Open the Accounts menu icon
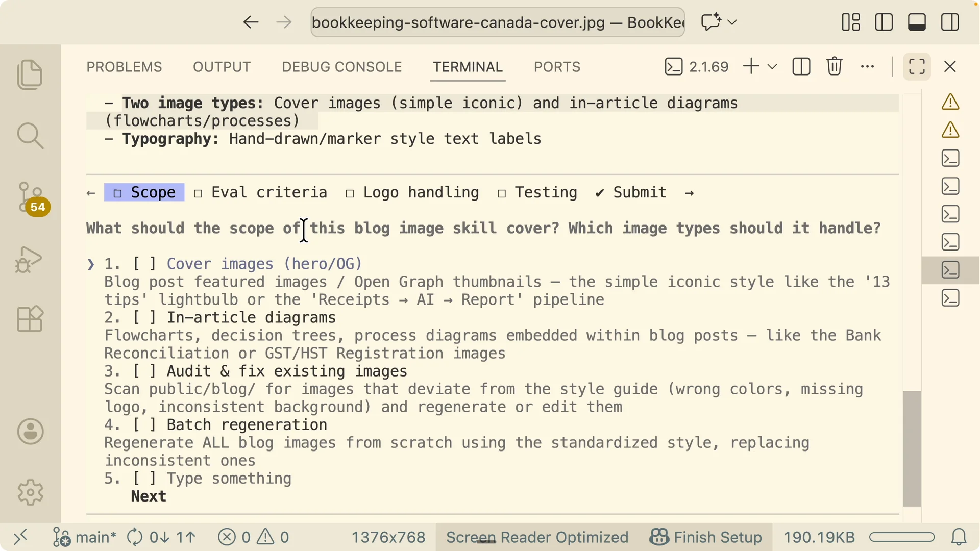980x551 pixels. (31, 432)
